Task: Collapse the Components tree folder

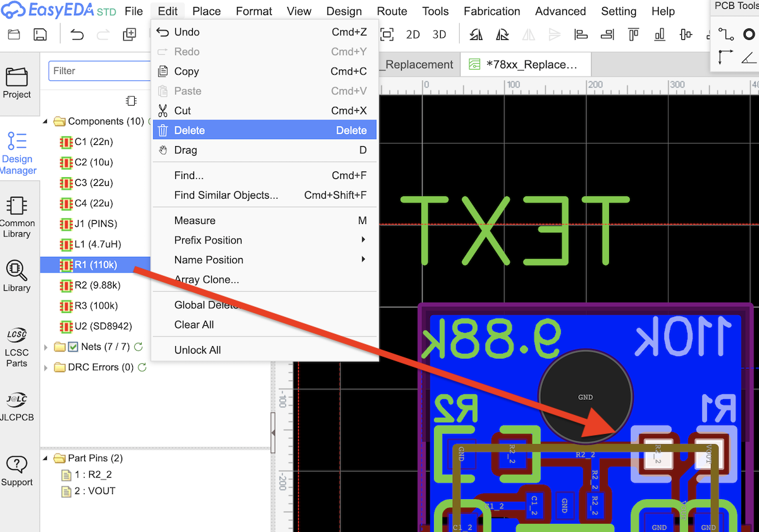Action: (46, 121)
